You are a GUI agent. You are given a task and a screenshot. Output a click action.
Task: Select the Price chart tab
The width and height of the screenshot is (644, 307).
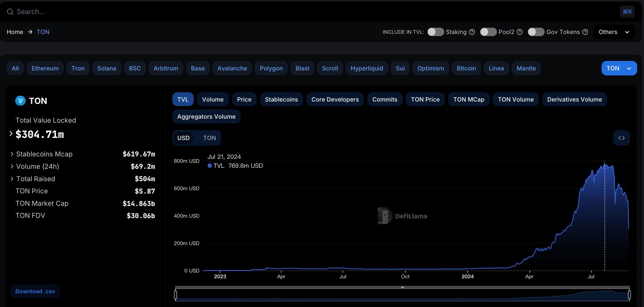(x=244, y=99)
